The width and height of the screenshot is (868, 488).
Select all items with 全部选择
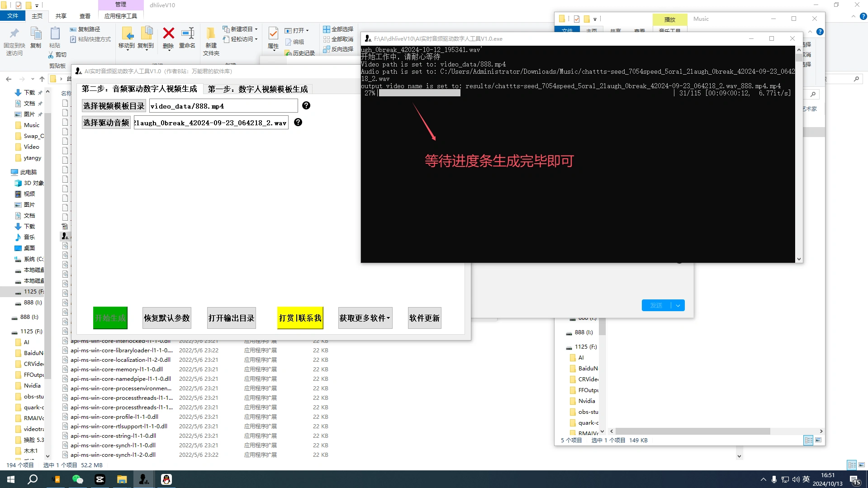point(338,29)
